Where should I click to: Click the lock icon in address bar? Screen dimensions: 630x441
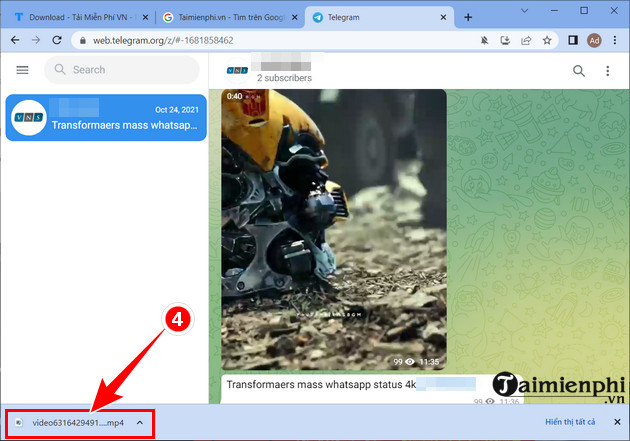click(x=83, y=41)
